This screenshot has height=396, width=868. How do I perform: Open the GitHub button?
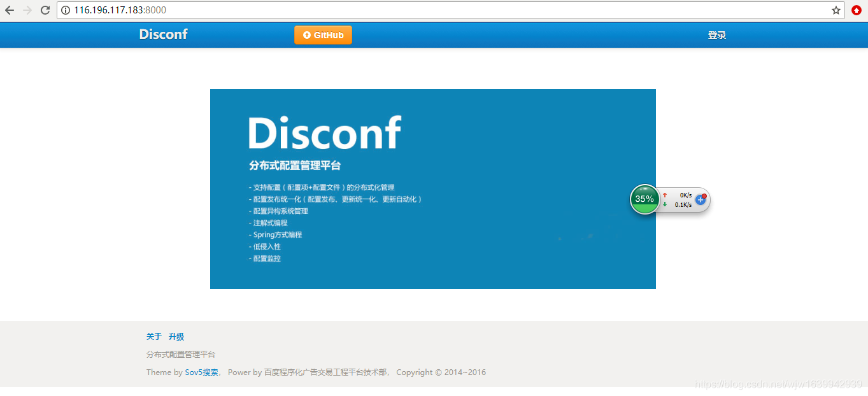[323, 35]
